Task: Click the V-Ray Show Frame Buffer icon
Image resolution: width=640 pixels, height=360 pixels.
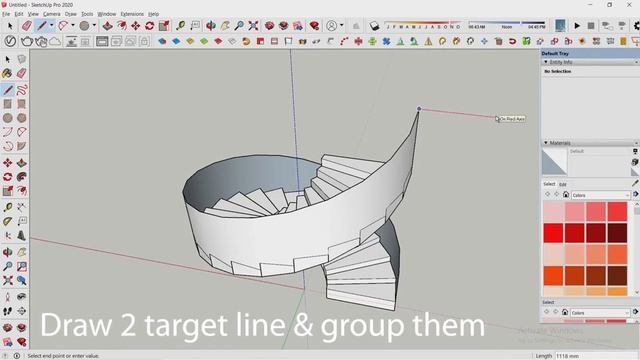Action: pyautogui.click(x=102, y=41)
